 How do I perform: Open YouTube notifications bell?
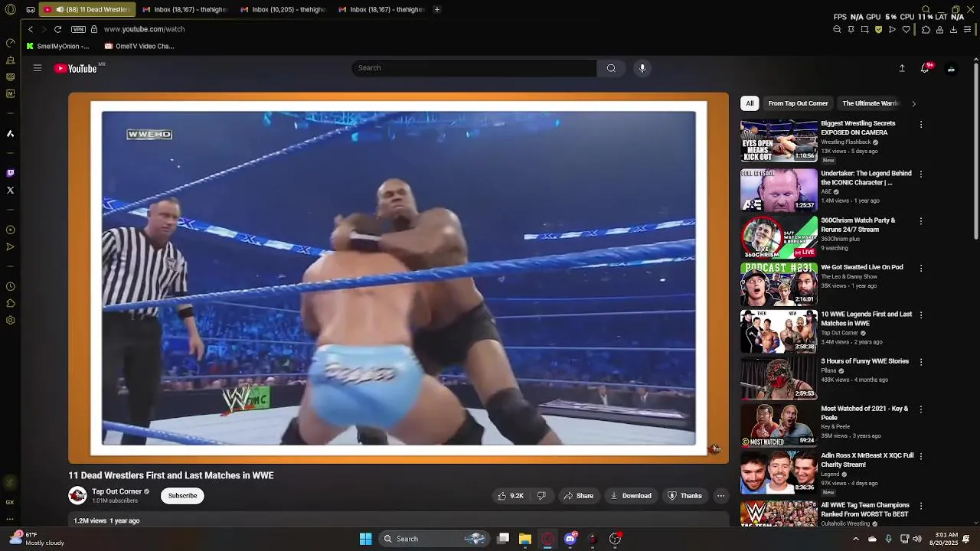tap(925, 68)
